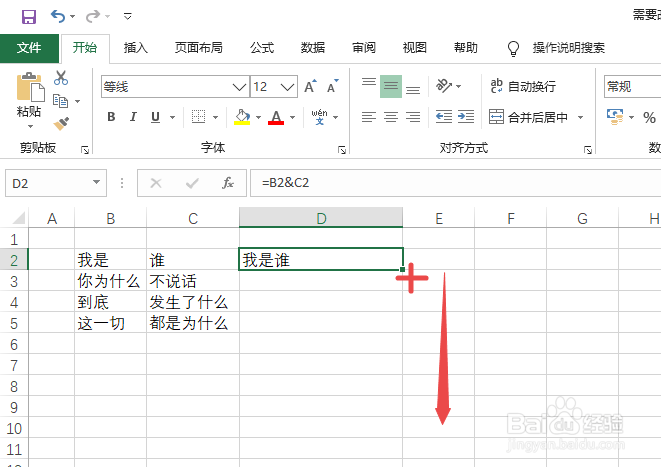The height and width of the screenshot is (467, 661).
Task: Switch to the 帮助 ribbon tab
Action: (x=466, y=48)
